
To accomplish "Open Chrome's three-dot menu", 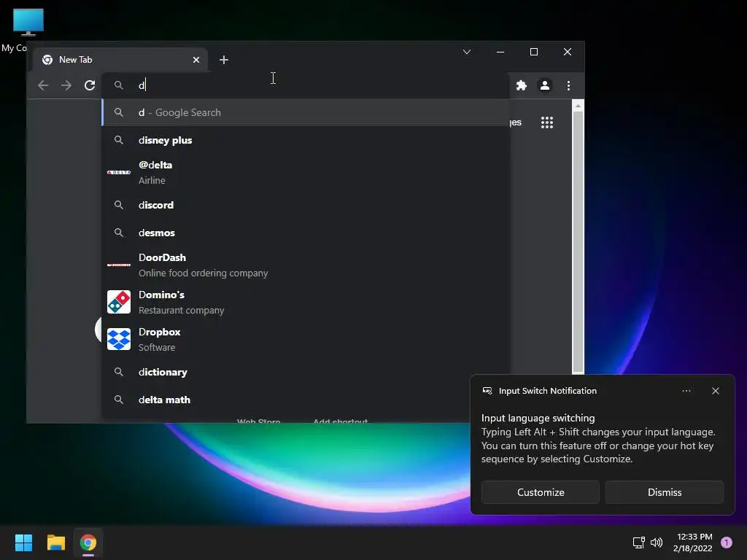I will click(568, 85).
